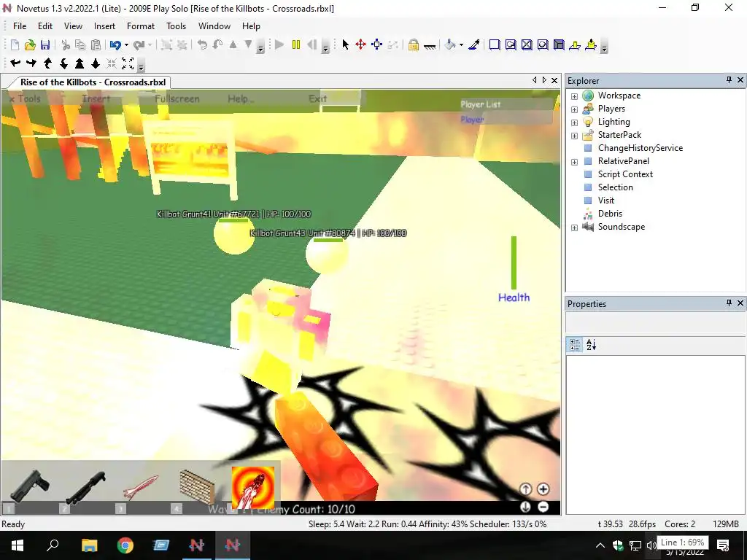The image size is (747, 560).
Task: Open the Windows Start menu
Action: pyautogui.click(x=18, y=545)
